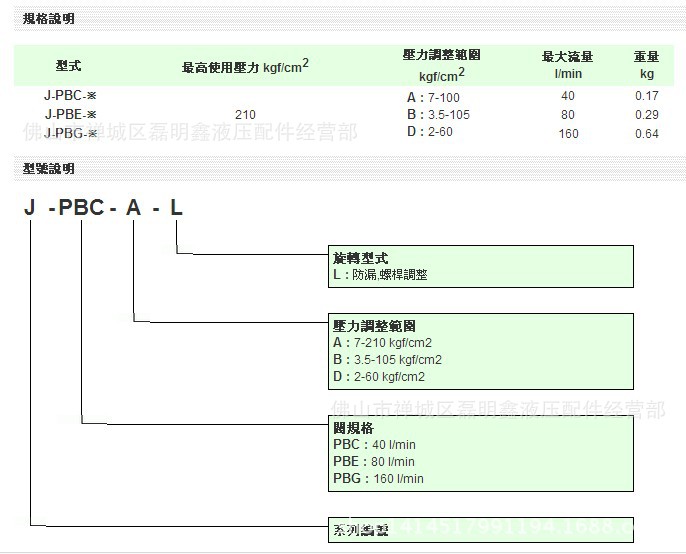Select the 型式 column header
Screen dimensions: 686x554
(69, 66)
